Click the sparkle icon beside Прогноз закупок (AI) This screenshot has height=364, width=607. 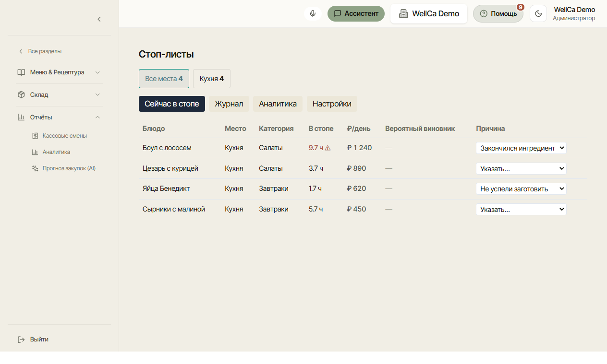tap(35, 168)
